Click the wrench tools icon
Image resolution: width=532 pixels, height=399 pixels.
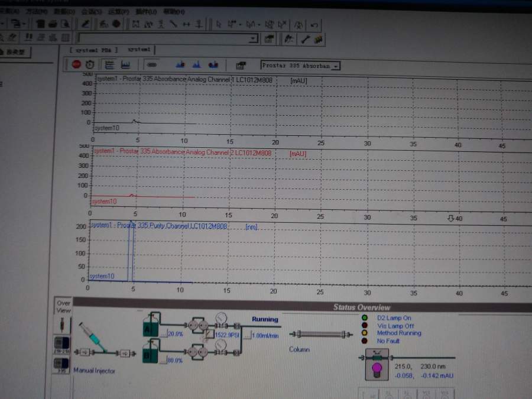coord(306,40)
